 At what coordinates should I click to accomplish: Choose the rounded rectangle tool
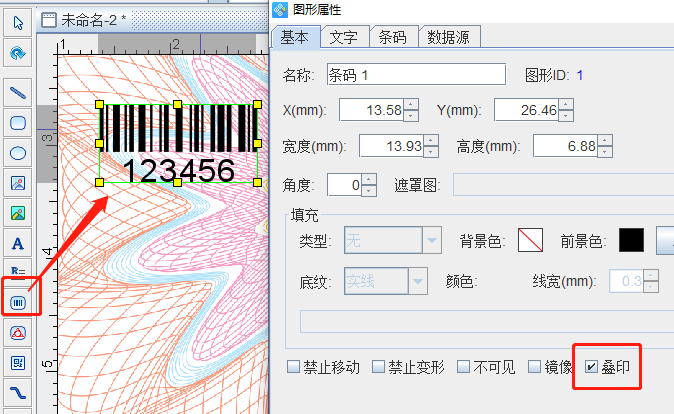(x=17, y=123)
